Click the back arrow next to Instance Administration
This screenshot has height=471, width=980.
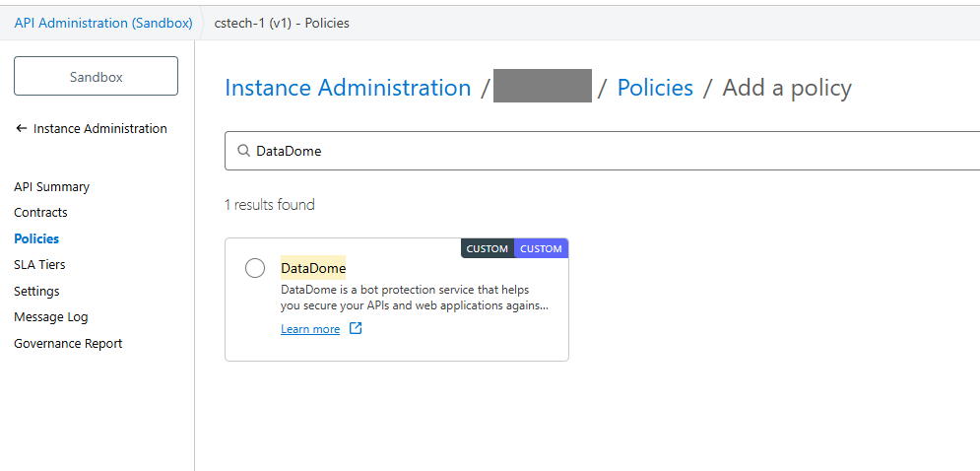(x=22, y=128)
